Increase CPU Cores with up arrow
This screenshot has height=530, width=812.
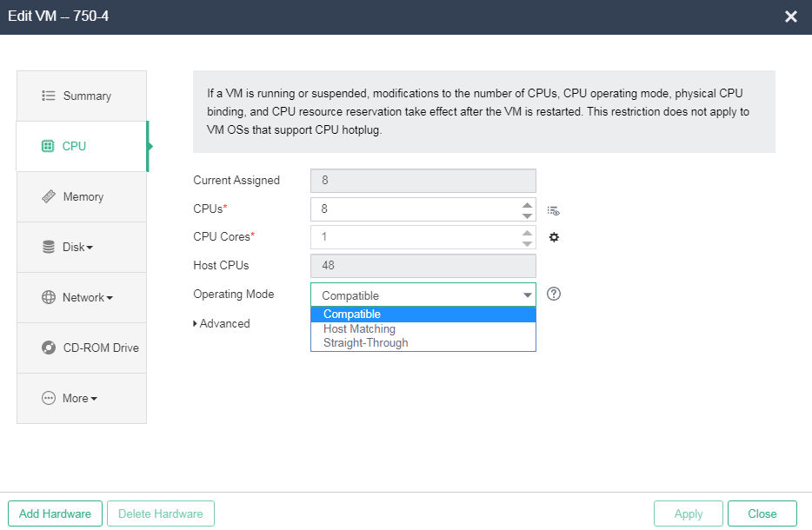(527, 233)
